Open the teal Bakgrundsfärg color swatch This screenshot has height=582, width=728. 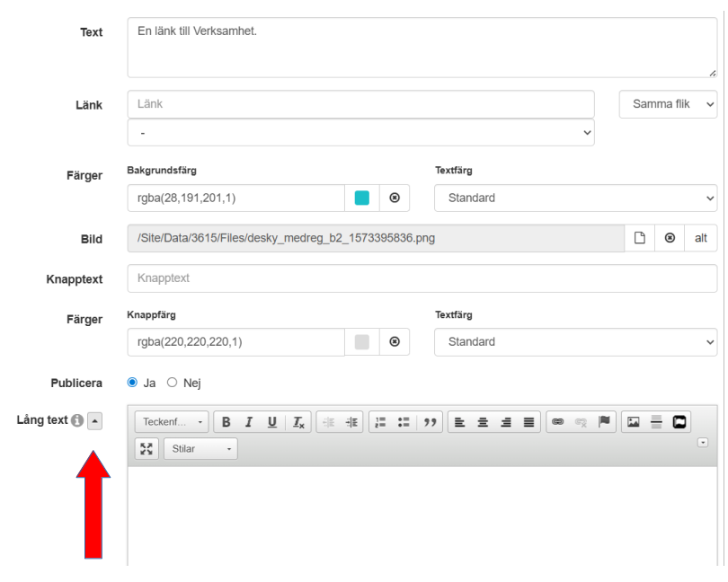click(x=362, y=198)
